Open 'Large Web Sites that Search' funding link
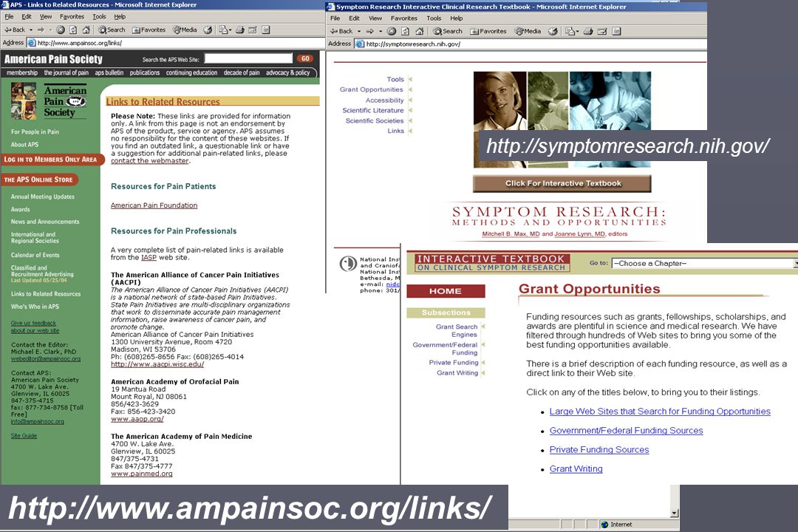 click(x=660, y=412)
